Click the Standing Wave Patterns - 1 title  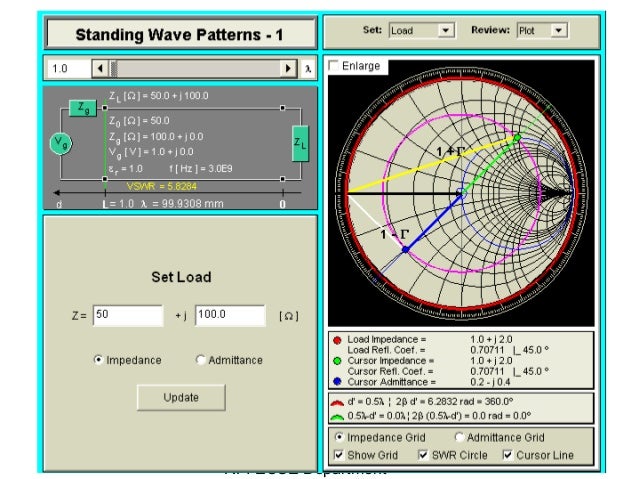(x=179, y=35)
